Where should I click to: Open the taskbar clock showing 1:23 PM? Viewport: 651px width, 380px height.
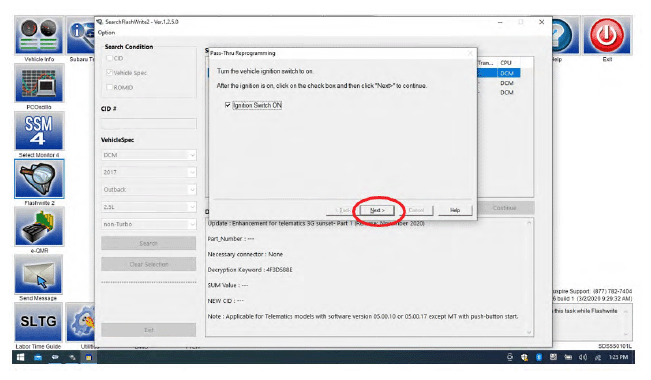coord(618,357)
